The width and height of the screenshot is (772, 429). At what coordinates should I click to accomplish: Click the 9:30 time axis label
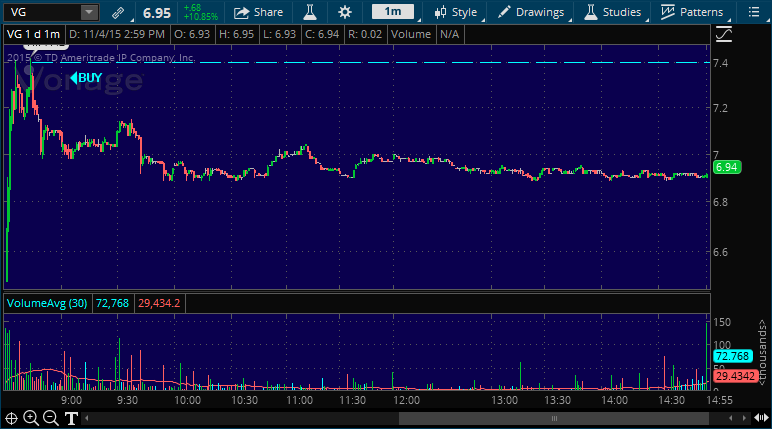pyautogui.click(x=127, y=400)
